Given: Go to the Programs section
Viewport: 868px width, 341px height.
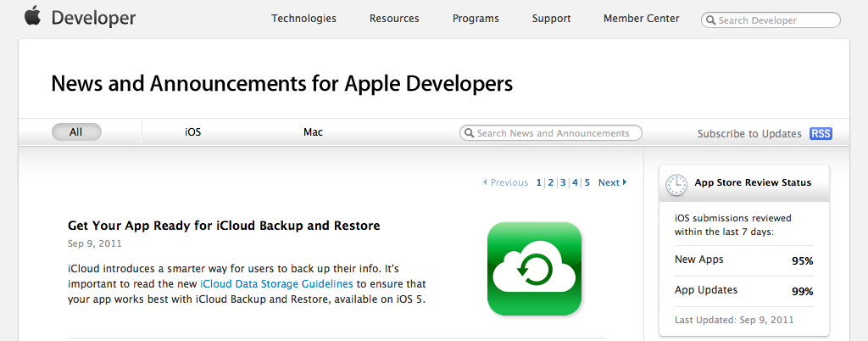Looking at the screenshot, I should [476, 19].
